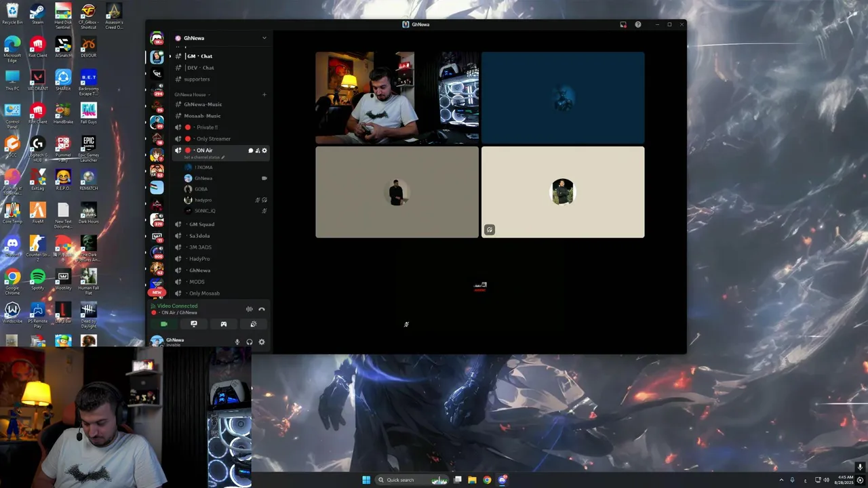Screen dimensions: 868x488
Task: Open DEV · Chat text channel
Action: pos(220,68)
